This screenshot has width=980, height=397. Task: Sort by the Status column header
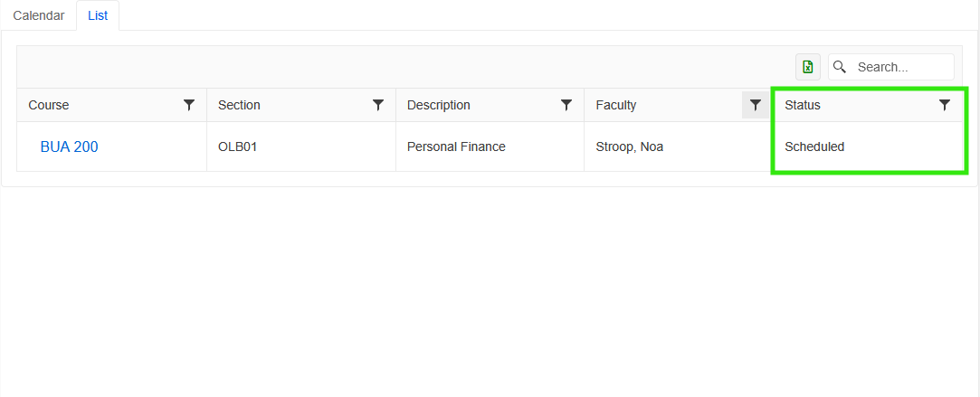[803, 105]
